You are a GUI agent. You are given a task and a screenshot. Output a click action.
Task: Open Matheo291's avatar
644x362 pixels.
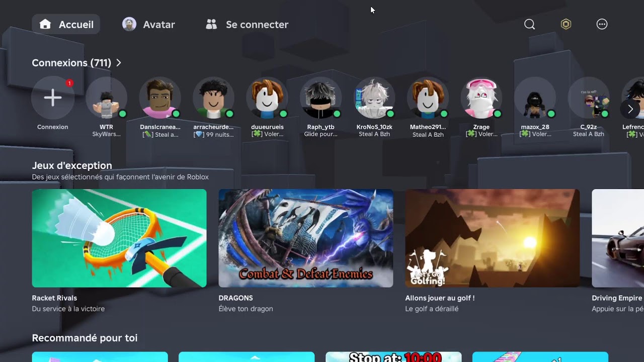[x=428, y=98]
